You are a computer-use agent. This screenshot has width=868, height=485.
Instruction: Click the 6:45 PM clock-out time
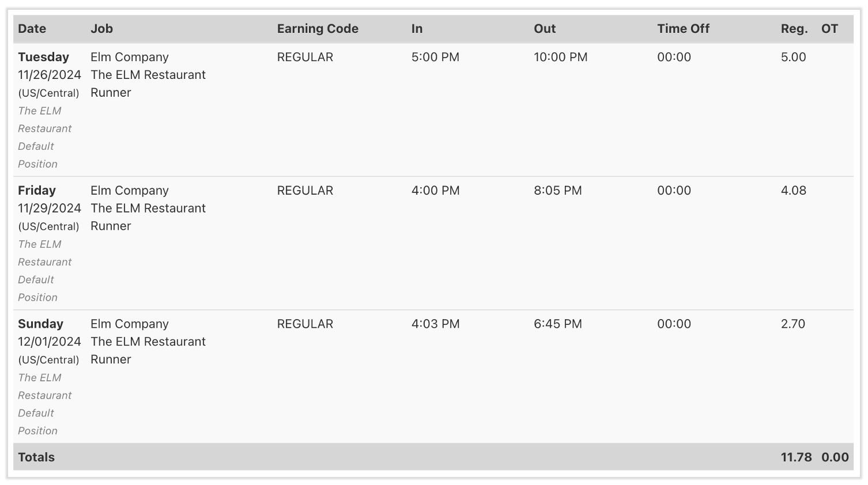click(557, 324)
